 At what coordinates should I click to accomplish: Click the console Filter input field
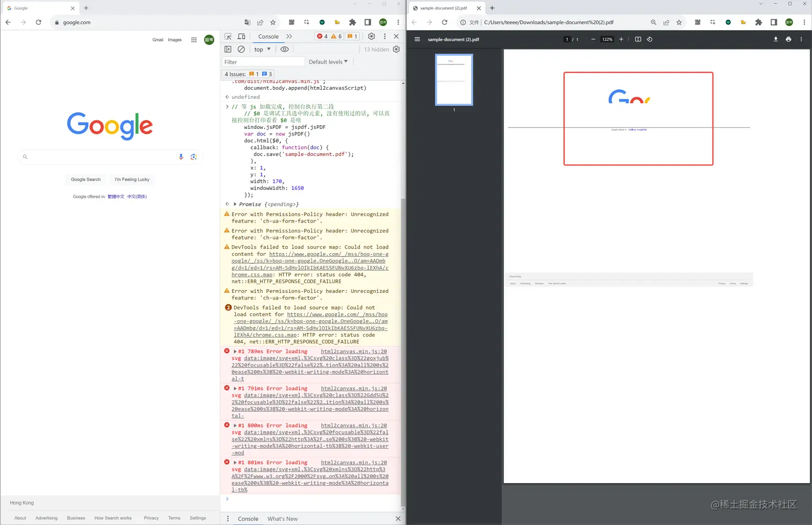tap(263, 62)
